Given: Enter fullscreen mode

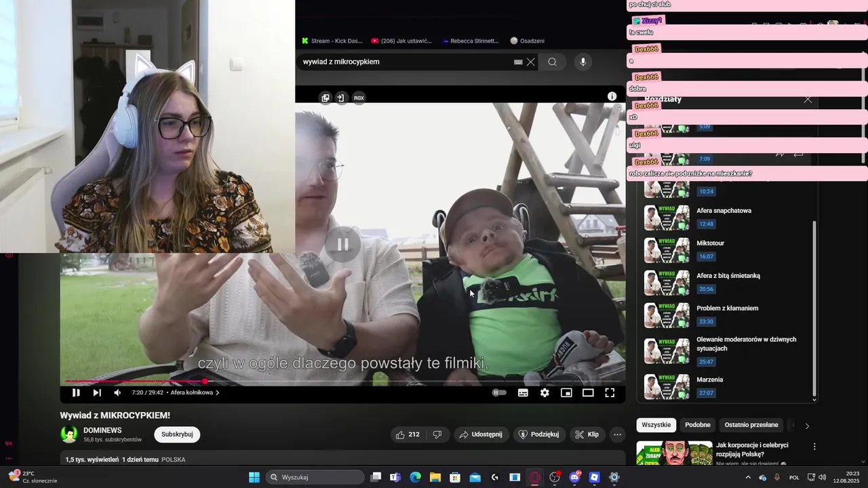Looking at the screenshot, I should [x=610, y=392].
